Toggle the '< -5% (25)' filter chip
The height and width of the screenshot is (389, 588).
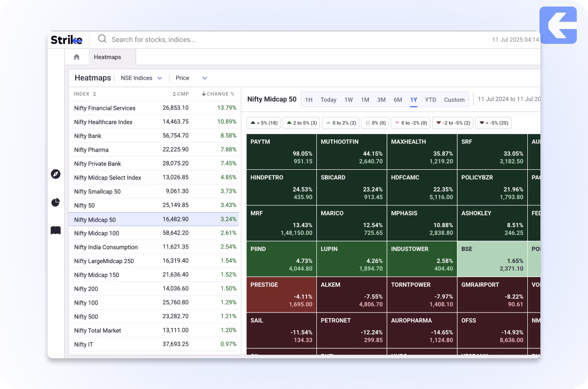pyautogui.click(x=493, y=123)
